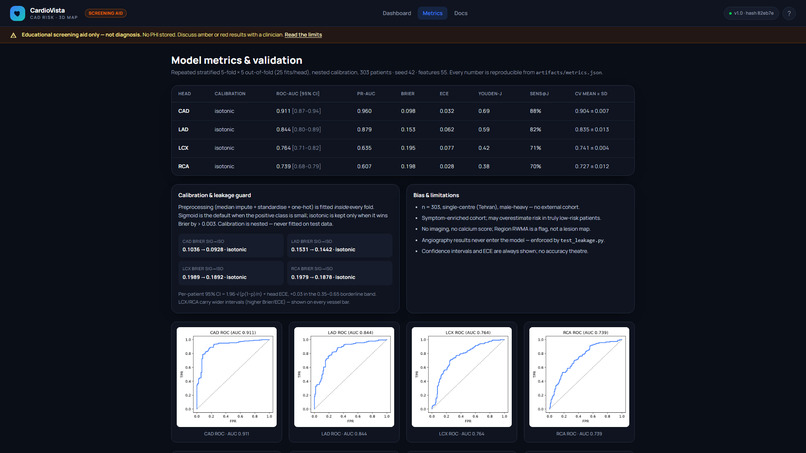
Task: Click the CALIBRATION column header
Action: coord(230,94)
